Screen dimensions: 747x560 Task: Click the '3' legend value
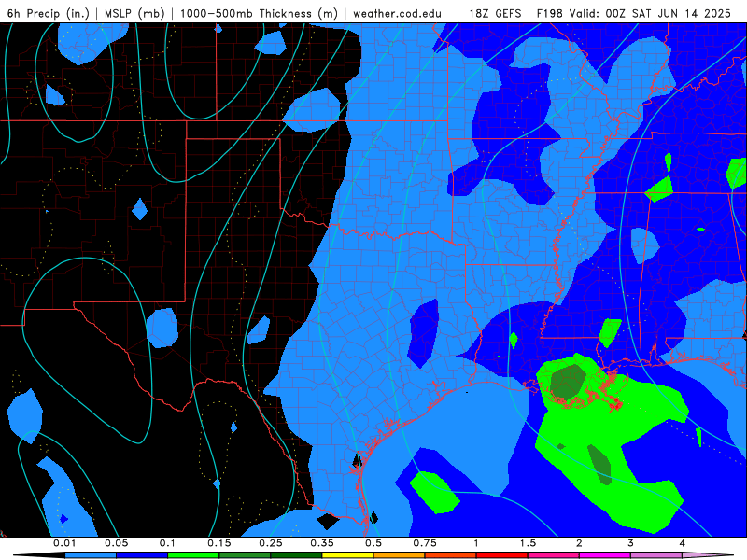tap(631, 543)
